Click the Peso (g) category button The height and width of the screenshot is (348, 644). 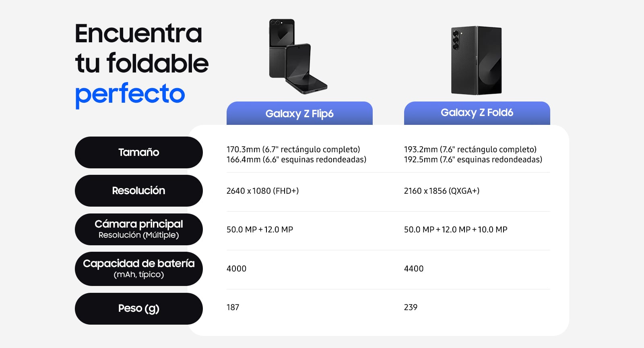[x=139, y=309]
